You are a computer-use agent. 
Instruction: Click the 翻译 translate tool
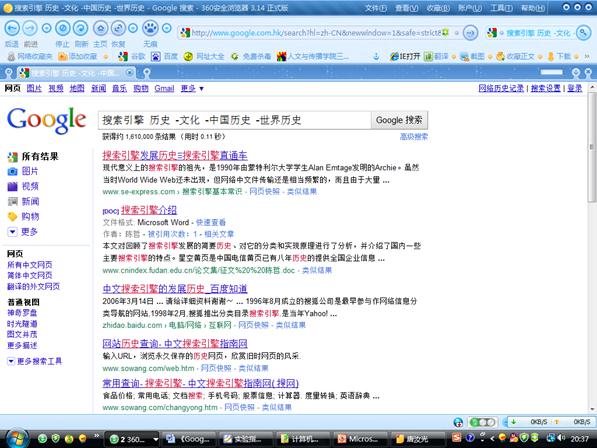click(436, 57)
